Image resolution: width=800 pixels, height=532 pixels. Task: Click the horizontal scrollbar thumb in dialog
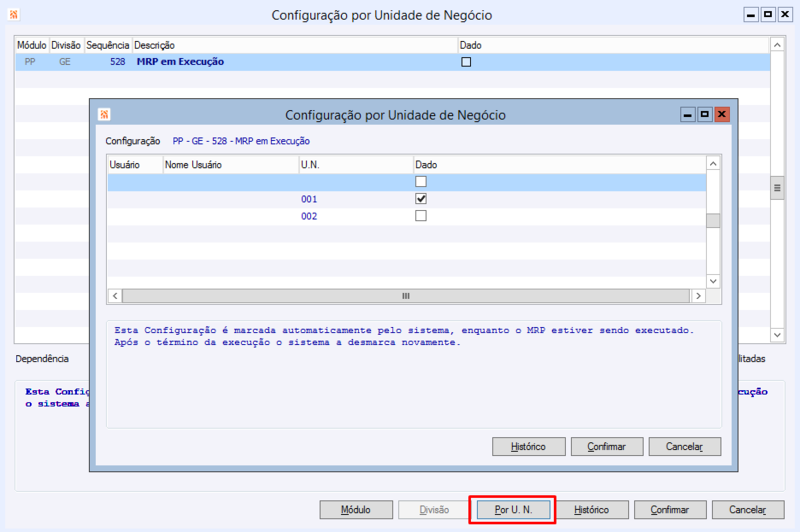point(406,296)
